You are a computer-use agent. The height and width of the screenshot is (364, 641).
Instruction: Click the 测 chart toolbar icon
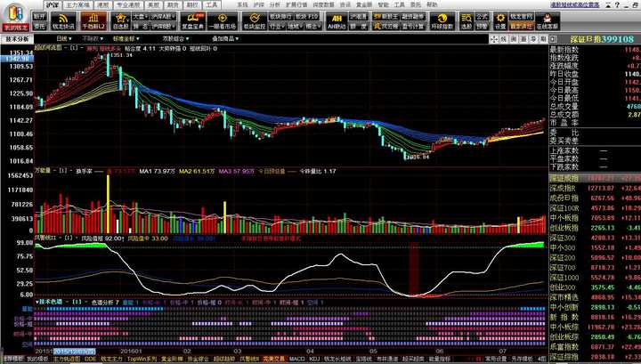[x=514, y=39]
